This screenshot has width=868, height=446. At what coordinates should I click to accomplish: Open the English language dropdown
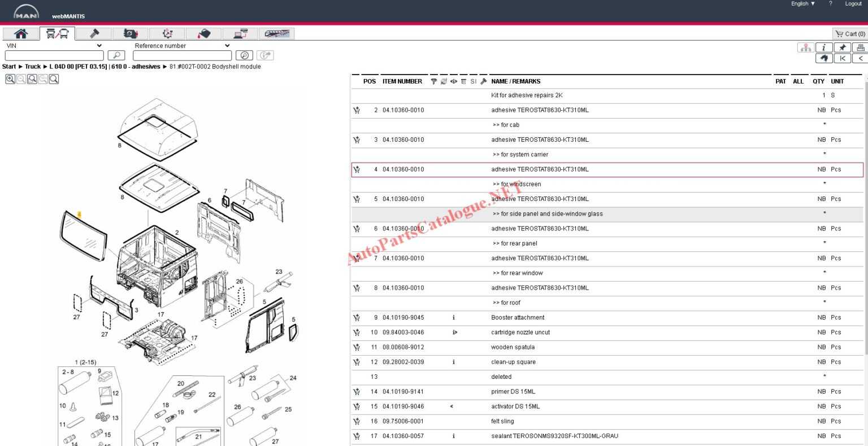click(802, 4)
